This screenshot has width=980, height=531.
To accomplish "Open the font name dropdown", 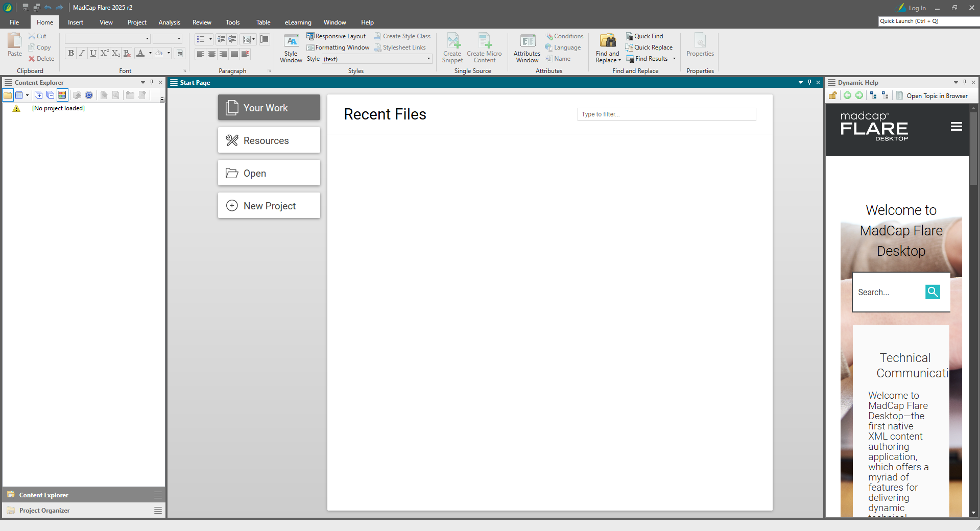I will (x=147, y=39).
